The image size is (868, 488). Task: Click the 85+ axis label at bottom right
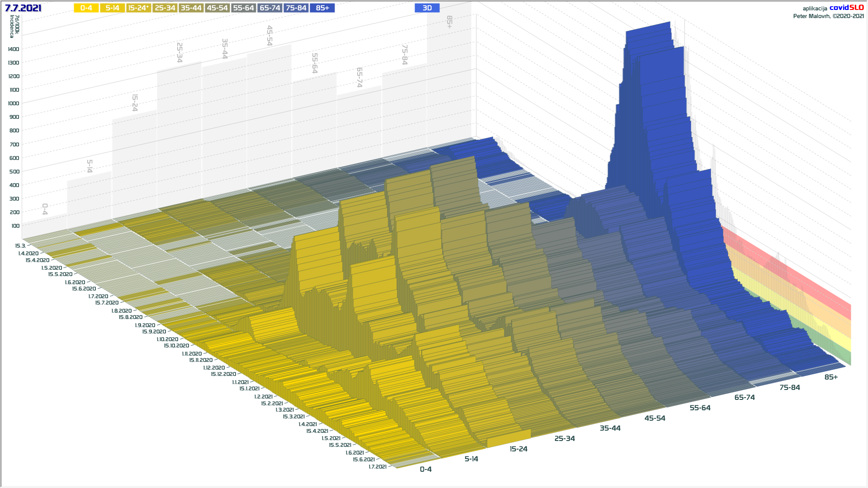click(x=831, y=377)
